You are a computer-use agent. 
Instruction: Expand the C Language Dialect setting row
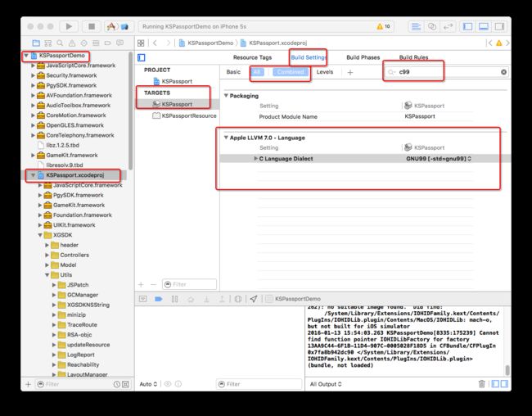255,159
